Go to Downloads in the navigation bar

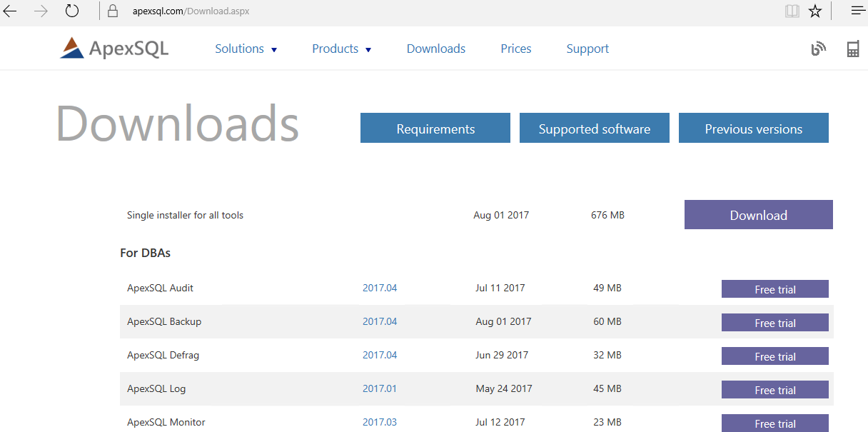[x=436, y=49]
